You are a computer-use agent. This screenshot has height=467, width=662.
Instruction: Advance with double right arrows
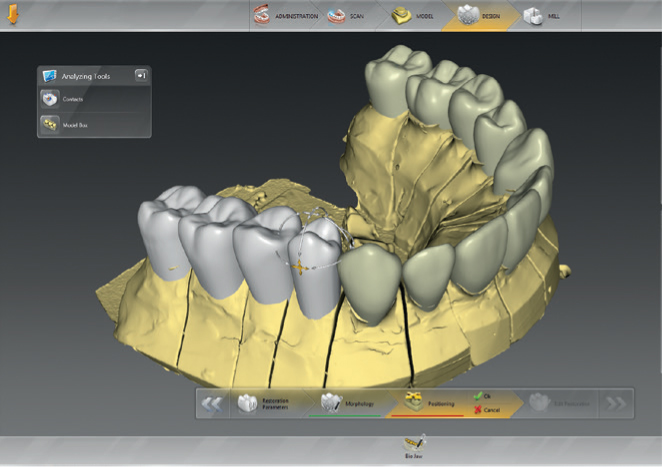(x=616, y=404)
